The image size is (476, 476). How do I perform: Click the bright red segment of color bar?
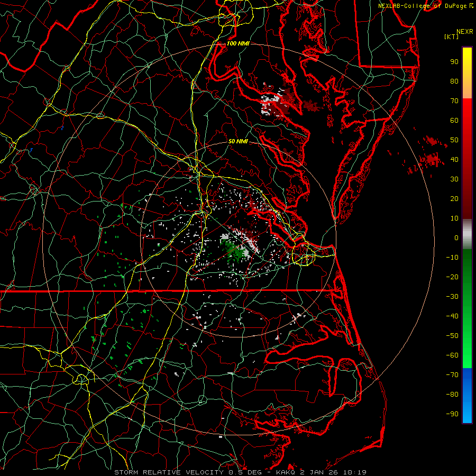pyautogui.click(x=467, y=111)
